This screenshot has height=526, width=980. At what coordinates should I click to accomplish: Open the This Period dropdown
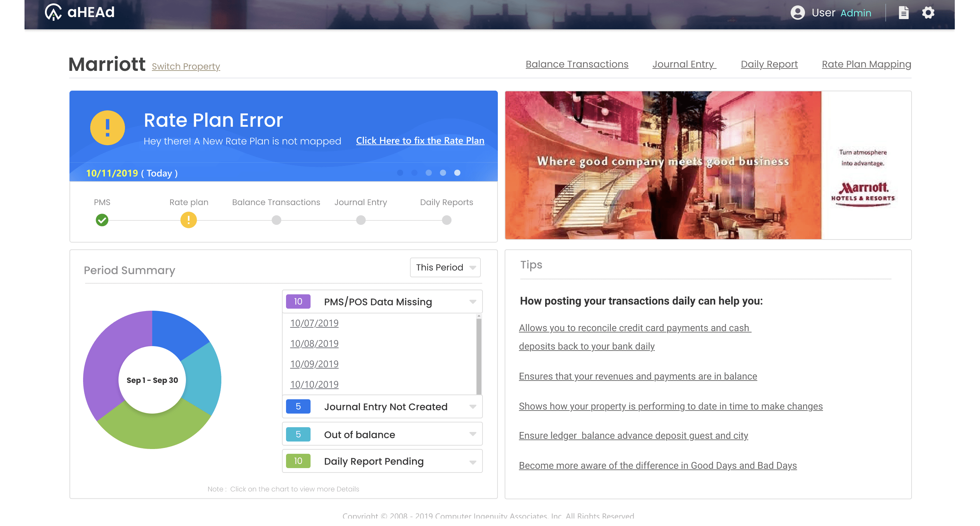pyautogui.click(x=445, y=267)
